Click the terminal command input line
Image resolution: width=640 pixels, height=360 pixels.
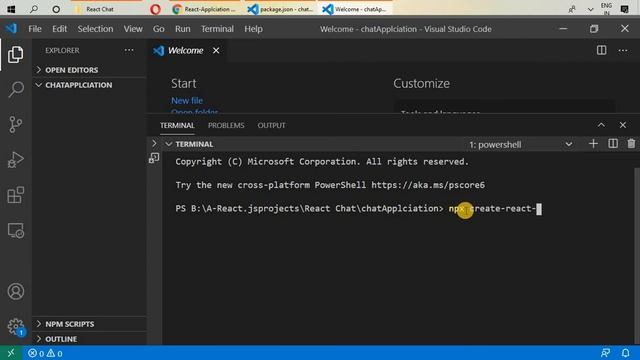point(358,209)
